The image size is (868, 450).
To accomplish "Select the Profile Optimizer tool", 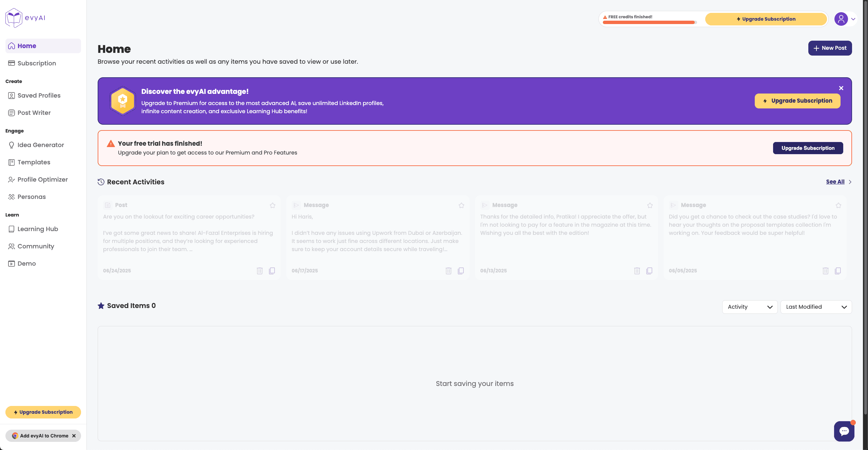I will tap(43, 179).
